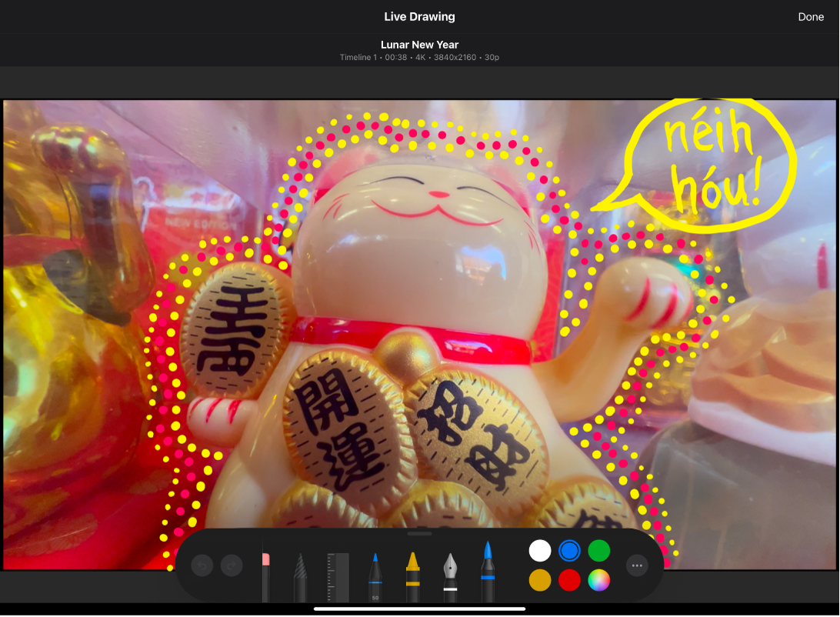Tap the Redo arrow
Screen dimensions: 840x617
tap(230, 565)
